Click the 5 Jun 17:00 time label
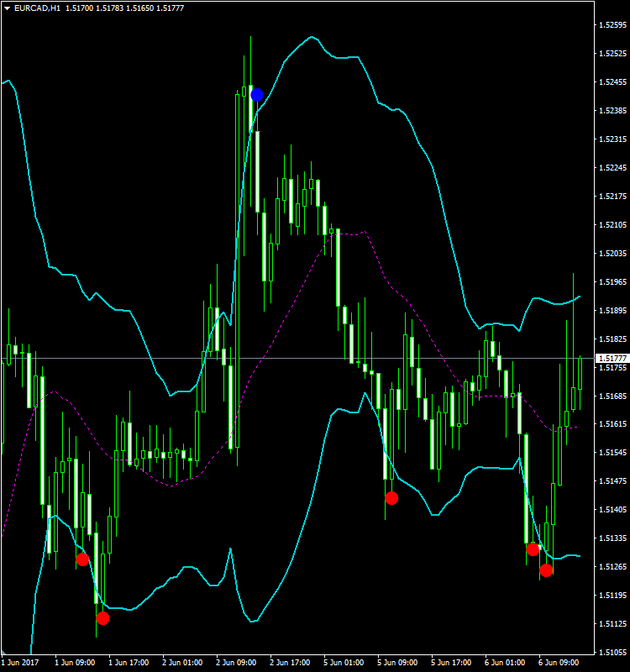Image resolution: width=630 pixels, height=672 pixels. pos(451,663)
